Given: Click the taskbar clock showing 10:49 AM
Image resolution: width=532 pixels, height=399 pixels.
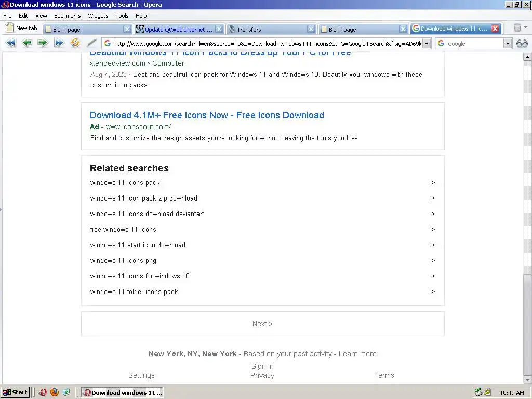Looking at the screenshot, I should click(x=512, y=393).
